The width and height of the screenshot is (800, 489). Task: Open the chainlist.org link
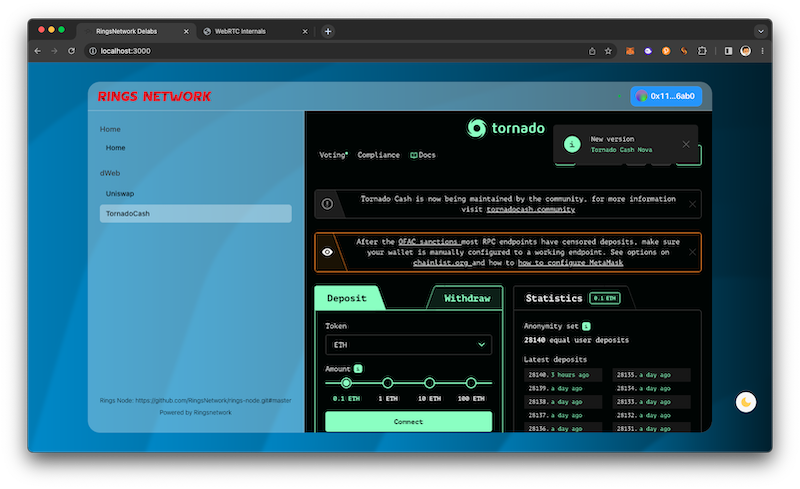(x=441, y=263)
